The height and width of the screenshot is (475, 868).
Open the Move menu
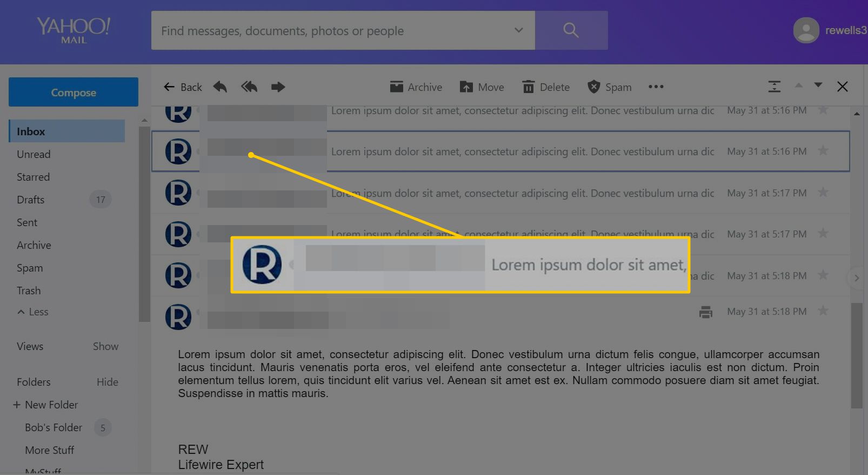(x=482, y=87)
